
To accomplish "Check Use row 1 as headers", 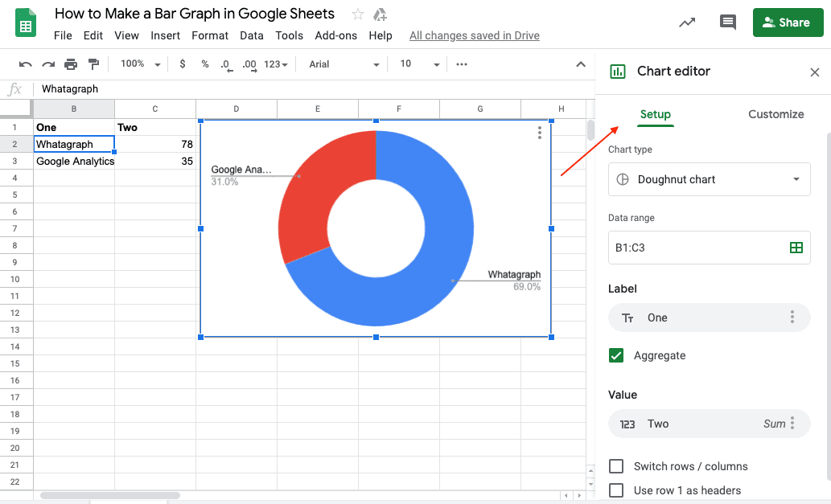I will coord(616,490).
